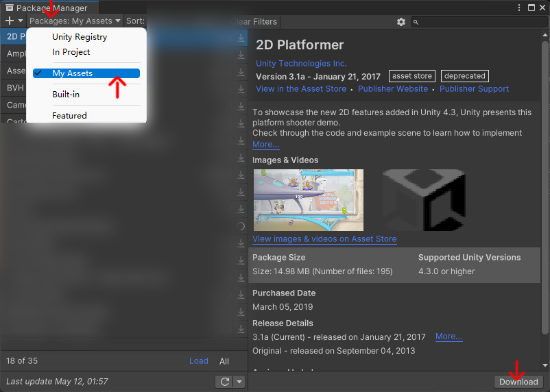The image size is (550, 392).
Task: Focus the package search field
Action: pyautogui.click(x=479, y=22)
